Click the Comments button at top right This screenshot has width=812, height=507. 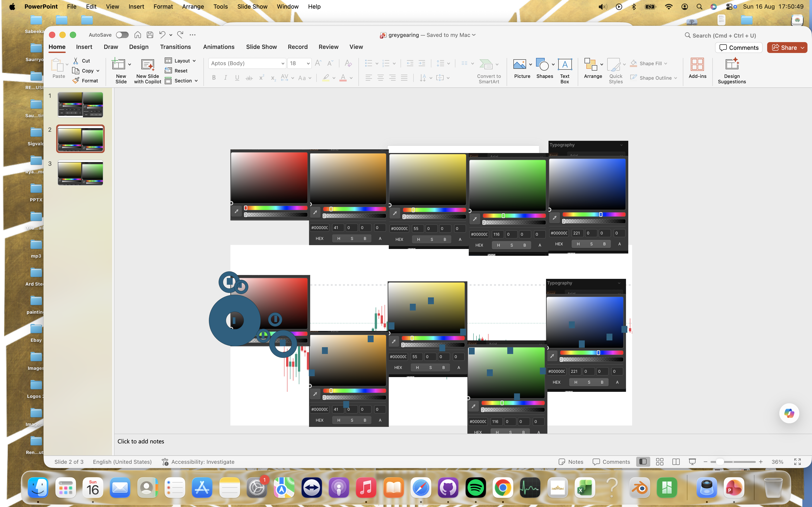(x=739, y=48)
